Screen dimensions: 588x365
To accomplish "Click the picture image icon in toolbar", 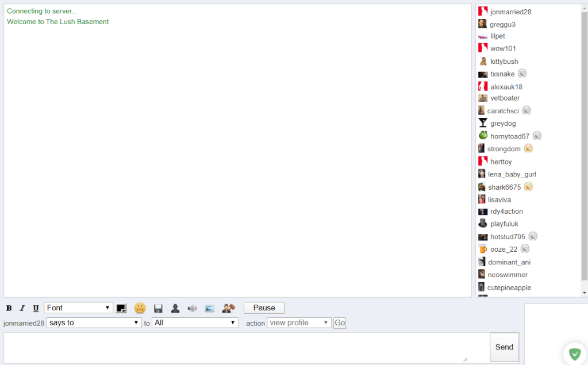I will click(x=209, y=308).
